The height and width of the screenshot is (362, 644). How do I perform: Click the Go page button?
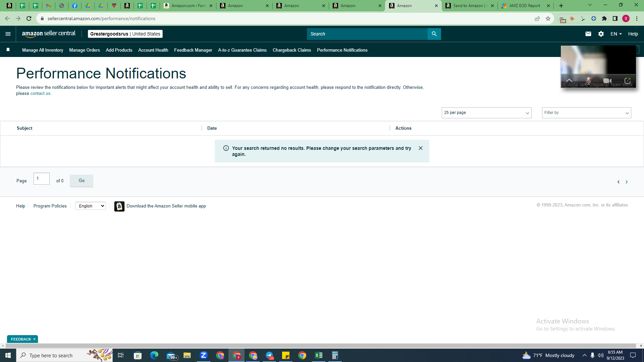82,181
